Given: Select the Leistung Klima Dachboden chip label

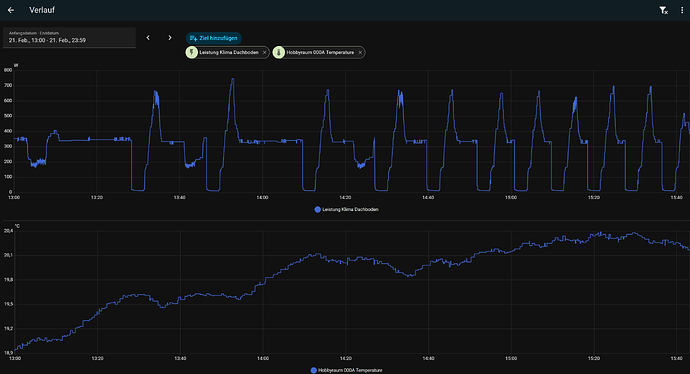Looking at the screenshot, I should point(229,52).
